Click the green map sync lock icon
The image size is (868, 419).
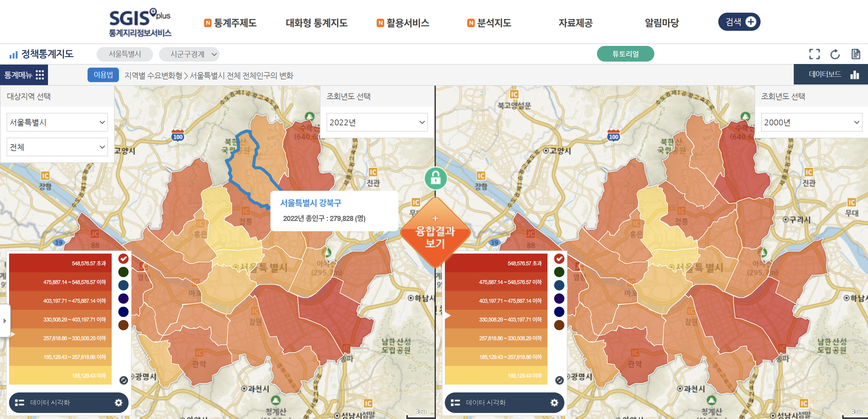pyautogui.click(x=435, y=178)
